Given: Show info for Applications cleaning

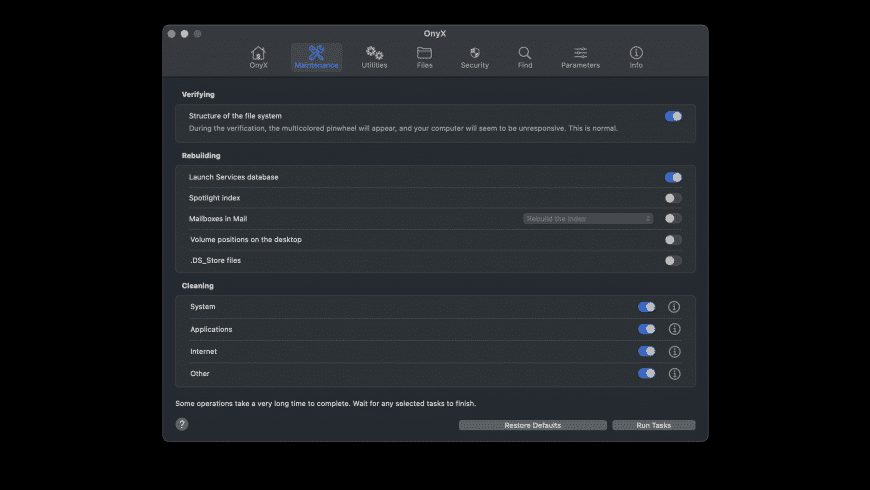Looking at the screenshot, I should point(674,329).
